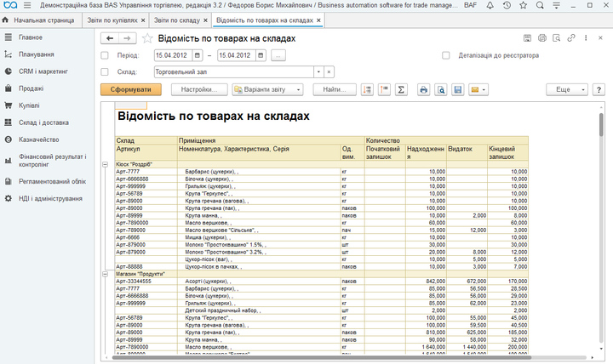The width and height of the screenshot is (613, 364).
Task: Click the Склад input field
Action: pyautogui.click(x=234, y=71)
